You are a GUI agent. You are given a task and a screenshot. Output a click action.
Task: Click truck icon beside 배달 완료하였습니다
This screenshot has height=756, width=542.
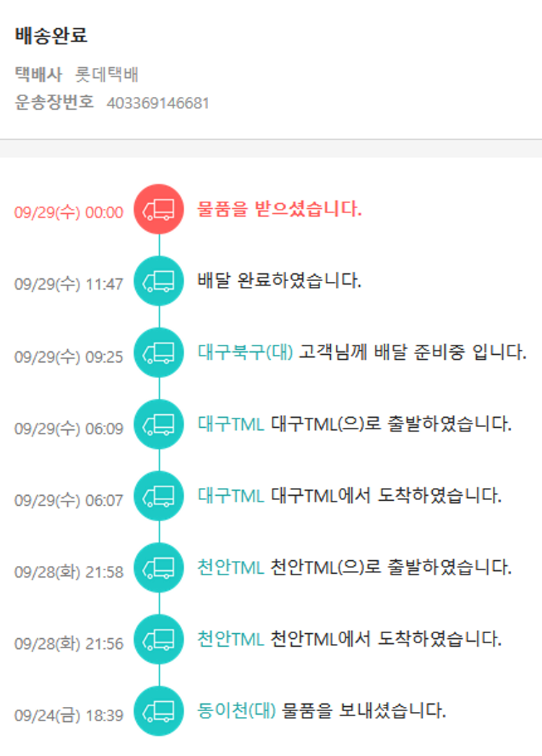click(x=159, y=280)
